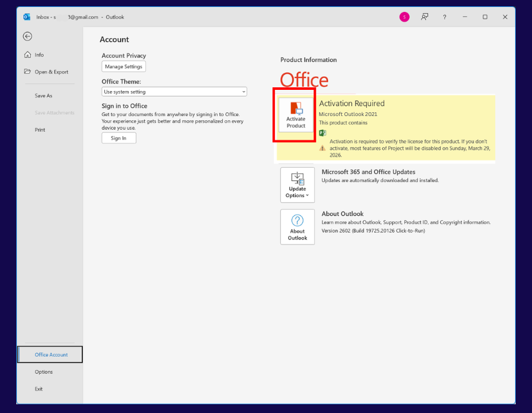Image resolution: width=532 pixels, height=413 pixels.
Task: Minimize the Outlook window
Action: click(465, 17)
